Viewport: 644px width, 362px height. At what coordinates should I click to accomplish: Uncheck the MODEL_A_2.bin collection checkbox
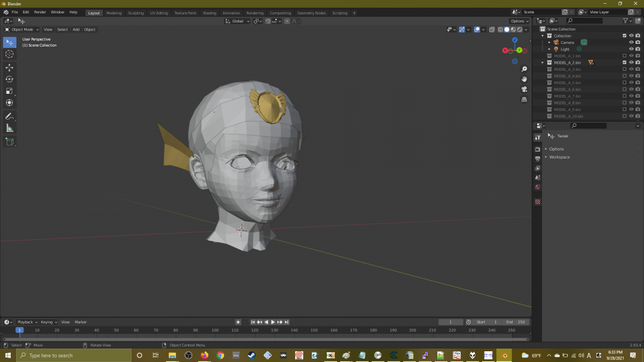[x=624, y=63]
